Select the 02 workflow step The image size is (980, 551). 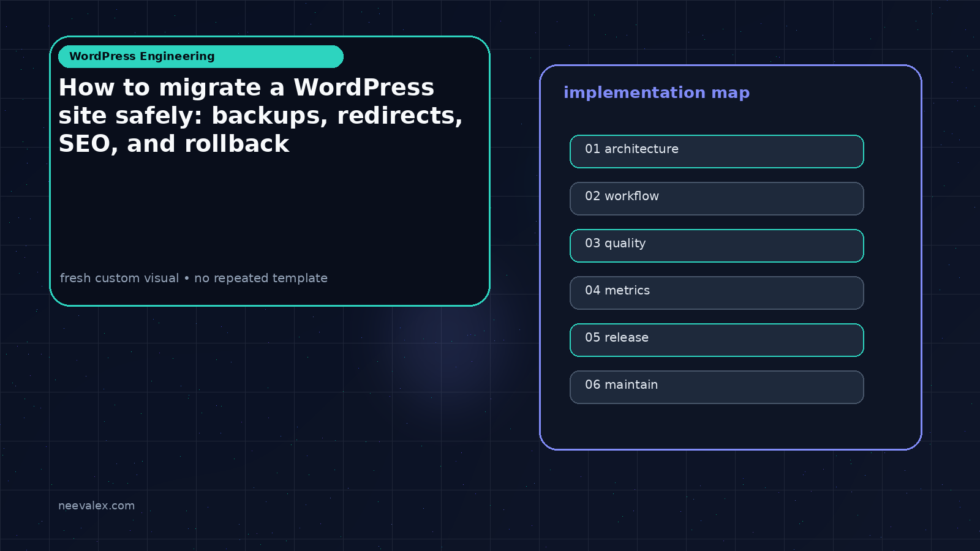click(717, 198)
